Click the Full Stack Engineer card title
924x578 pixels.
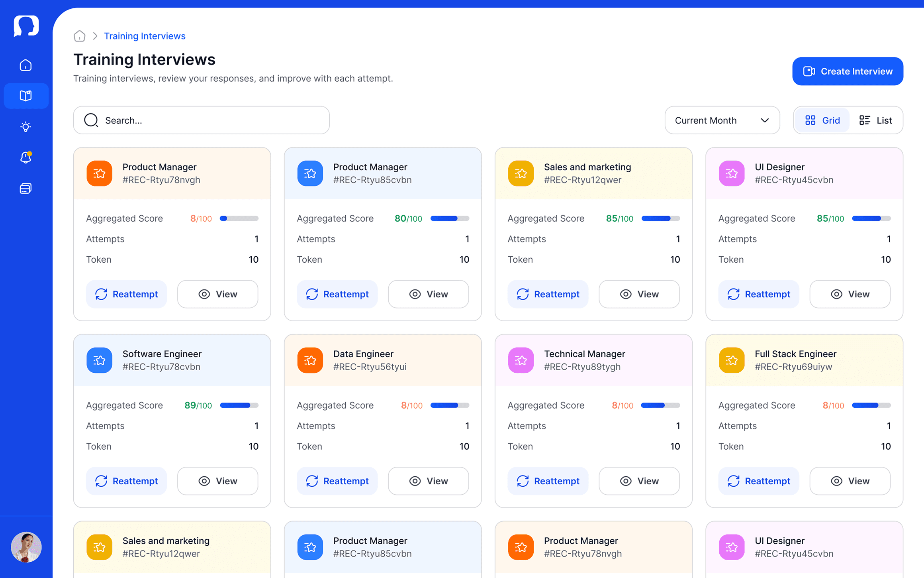point(795,354)
